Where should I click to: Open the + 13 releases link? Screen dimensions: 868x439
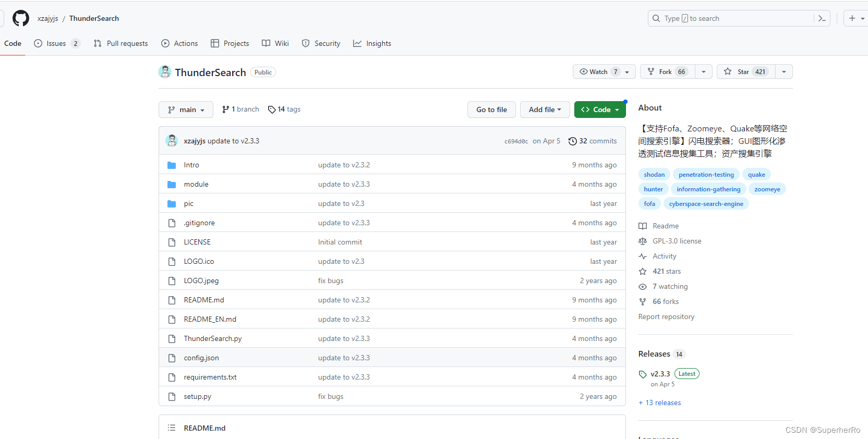pos(660,403)
